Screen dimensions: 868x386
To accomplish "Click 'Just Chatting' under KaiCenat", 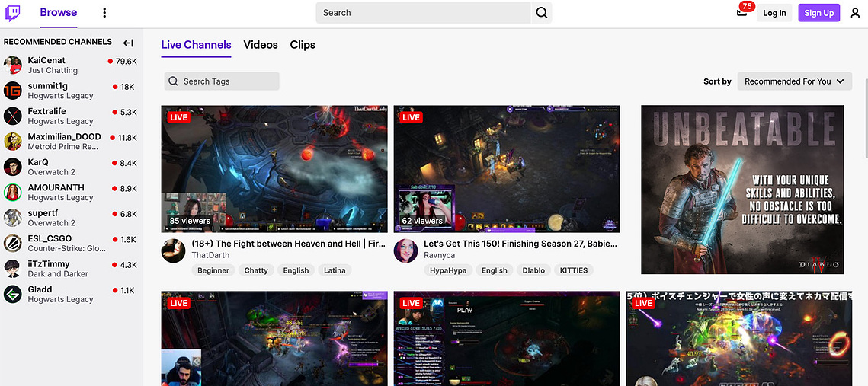I will point(53,70).
